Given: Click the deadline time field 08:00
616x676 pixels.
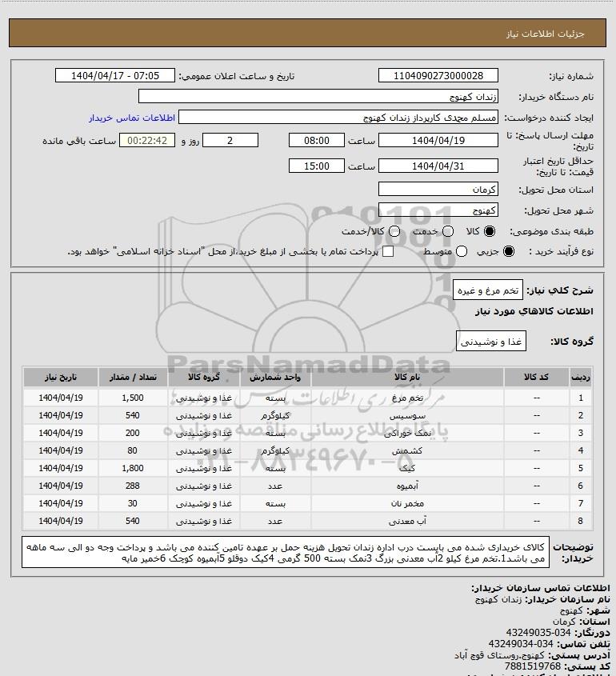Looking at the screenshot, I should [317, 140].
